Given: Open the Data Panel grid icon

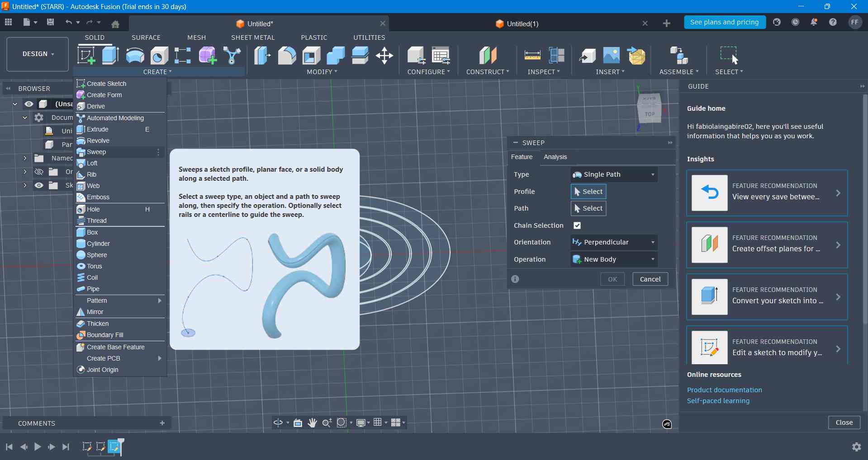Looking at the screenshot, I should [8, 22].
